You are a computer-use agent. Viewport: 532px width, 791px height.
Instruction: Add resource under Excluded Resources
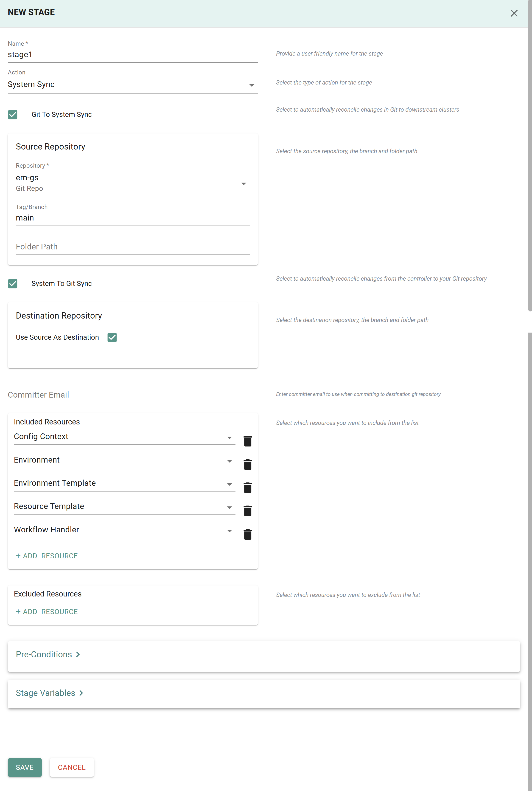[x=47, y=612]
